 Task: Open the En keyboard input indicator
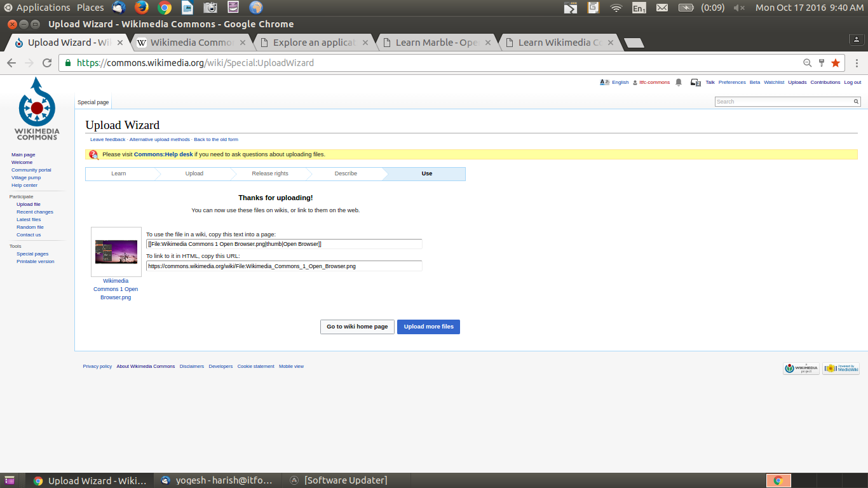(x=639, y=8)
